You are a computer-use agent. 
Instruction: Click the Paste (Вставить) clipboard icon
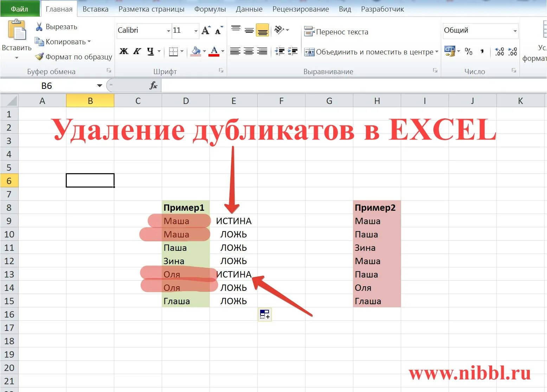click(17, 30)
